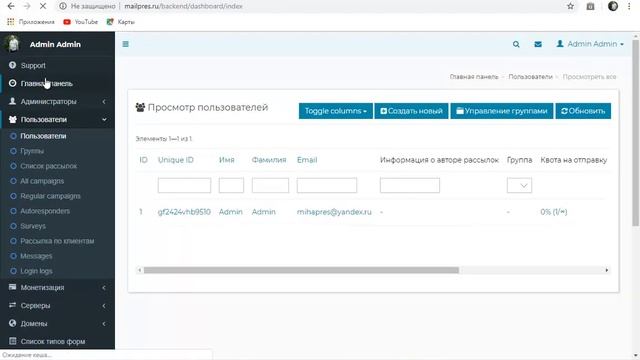Open Regular campaigns in sidebar
The width and height of the screenshot is (640, 360).
click(50, 196)
